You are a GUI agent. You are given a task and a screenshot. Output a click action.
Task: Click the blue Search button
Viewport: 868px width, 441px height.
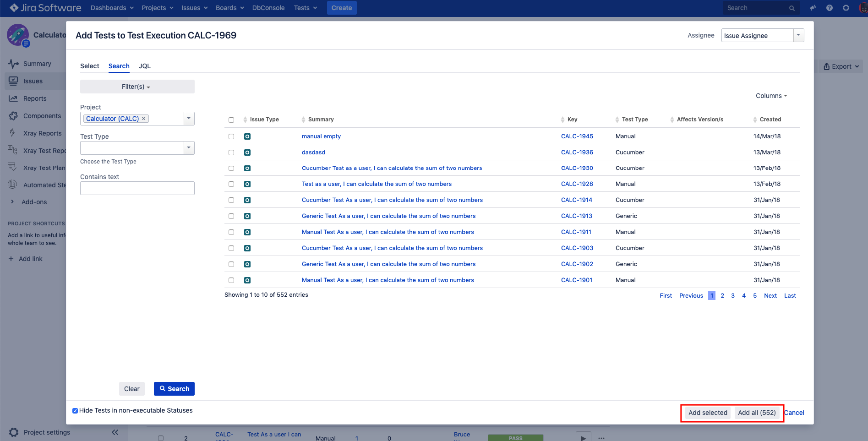tap(174, 389)
